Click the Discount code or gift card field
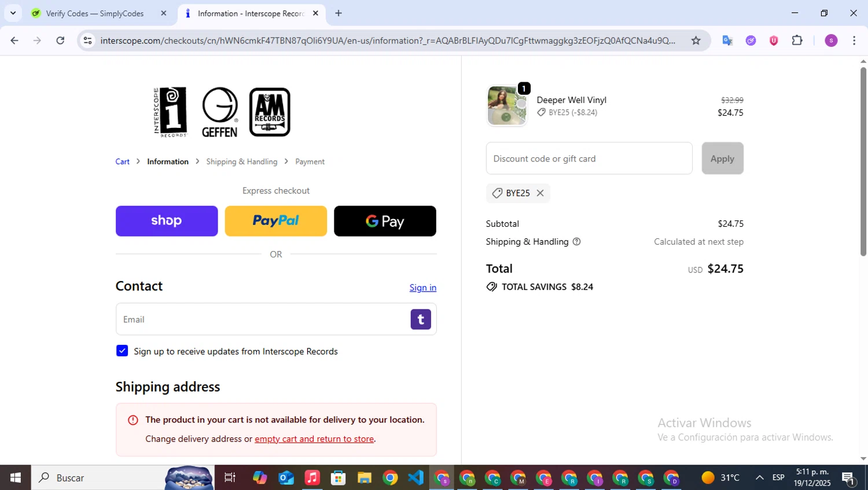868x490 pixels. (589, 159)
